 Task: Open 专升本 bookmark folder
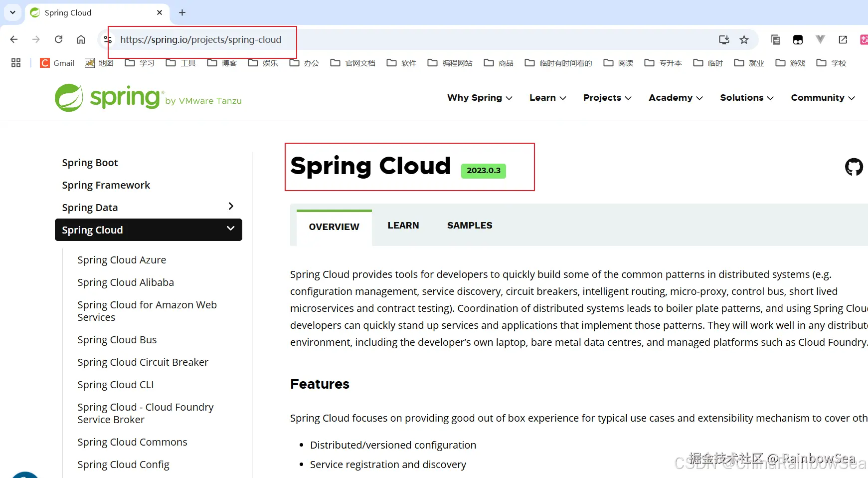coord(664,63)
